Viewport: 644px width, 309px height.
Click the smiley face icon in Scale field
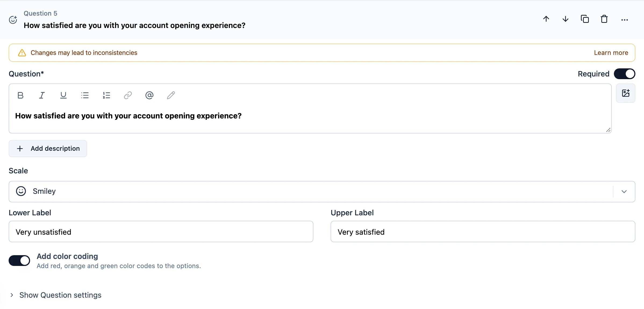click(x=21, y=191)
